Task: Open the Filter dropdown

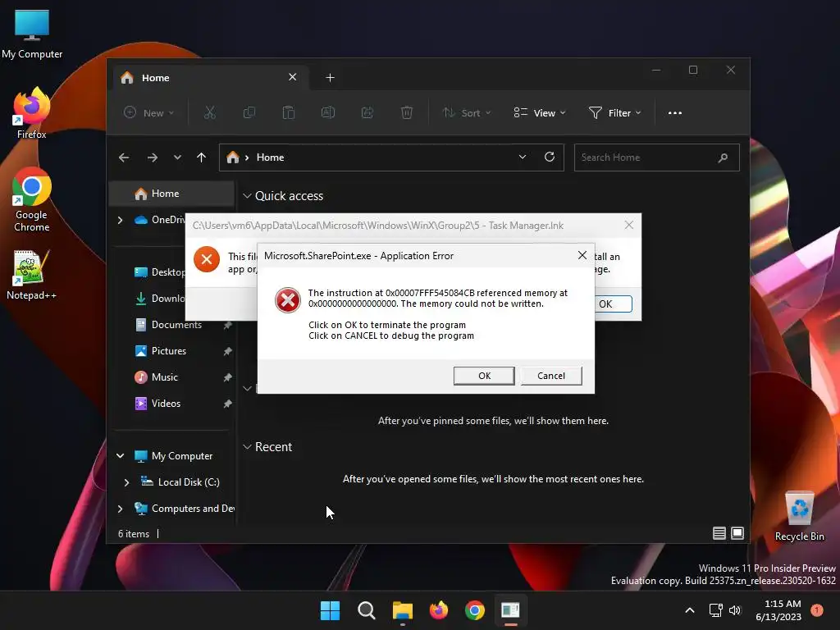Action: (x=614, y=112)
